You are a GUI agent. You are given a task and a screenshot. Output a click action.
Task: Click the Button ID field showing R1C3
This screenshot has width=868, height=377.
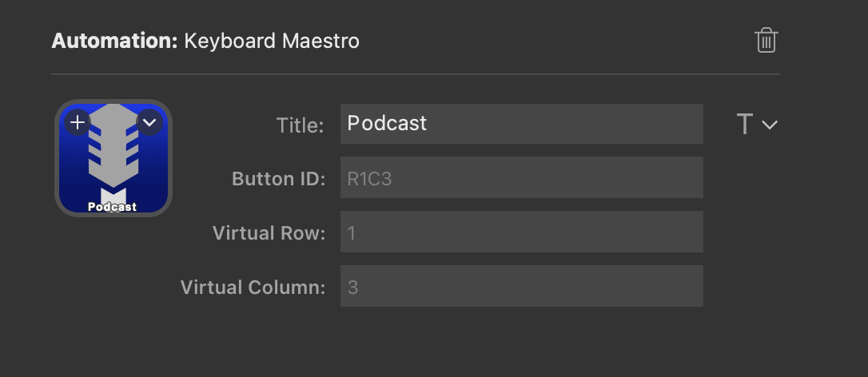point(521,177)
